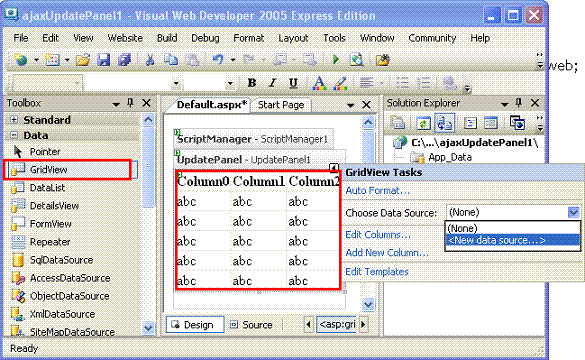This screenshot has height=360, width=585.
Task: Toggle Underline formatting
Action: pyautogui.click(x=294, y=83)
